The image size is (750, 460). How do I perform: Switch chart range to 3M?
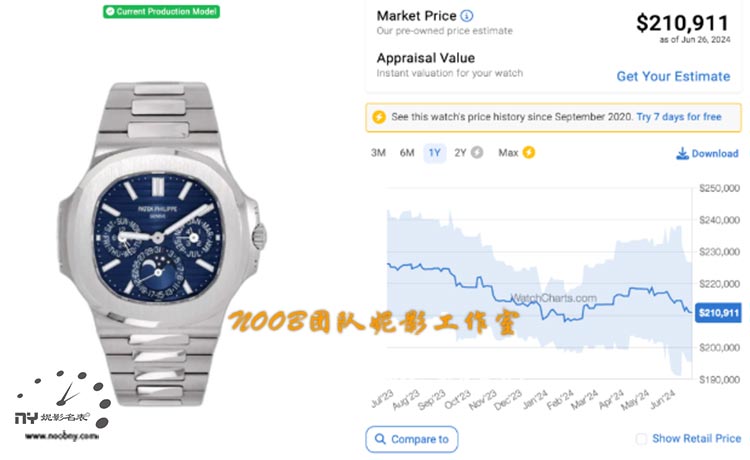tap(378, 153)
